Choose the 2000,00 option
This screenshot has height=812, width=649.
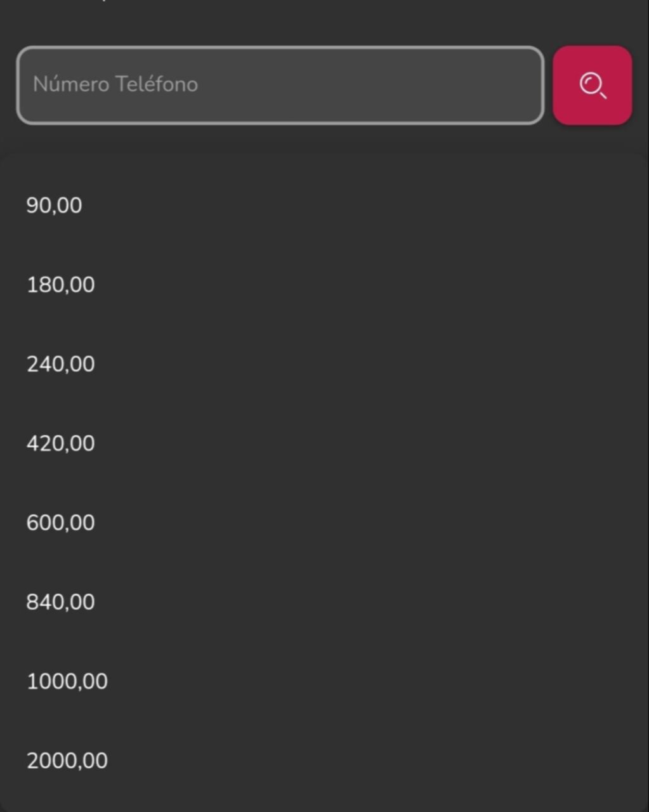click(x=324, y=761)
